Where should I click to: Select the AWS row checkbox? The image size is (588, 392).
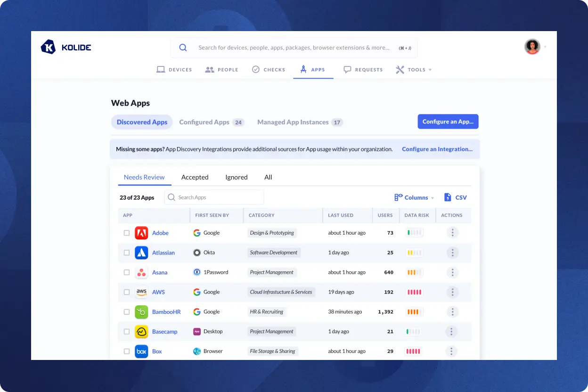click(x=126, y=292)
